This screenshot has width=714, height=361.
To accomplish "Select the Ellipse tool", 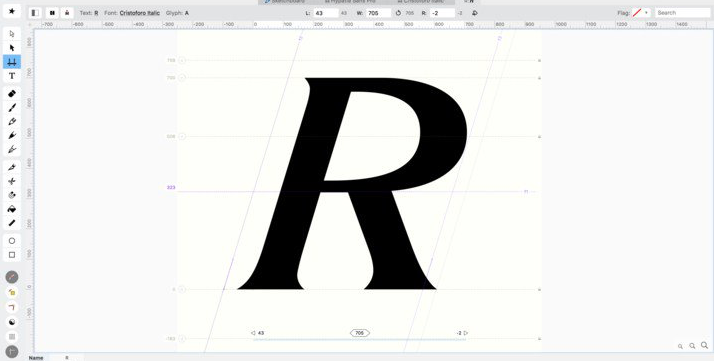I will 12,241.
